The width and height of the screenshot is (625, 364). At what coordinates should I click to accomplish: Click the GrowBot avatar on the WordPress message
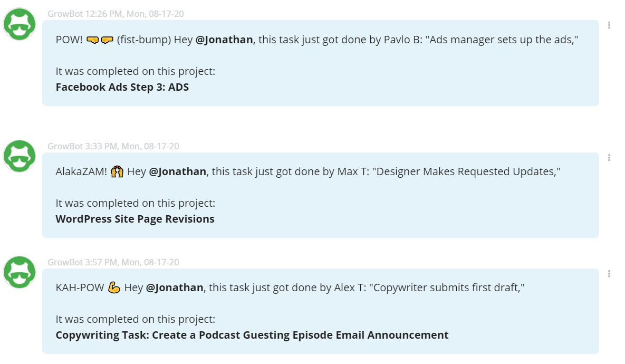(19, 156)
